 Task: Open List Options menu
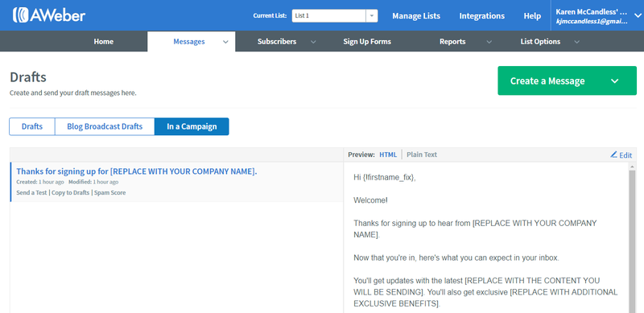[540, 42]
